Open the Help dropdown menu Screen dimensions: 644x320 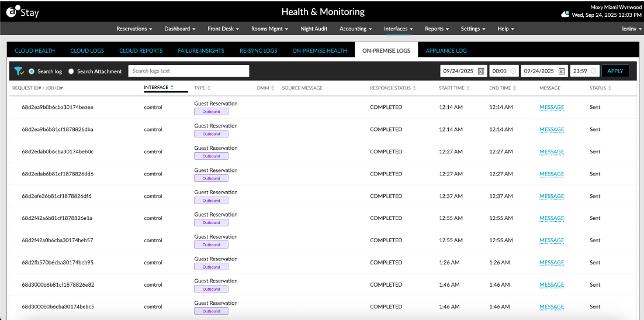click(x=505, y=29)
